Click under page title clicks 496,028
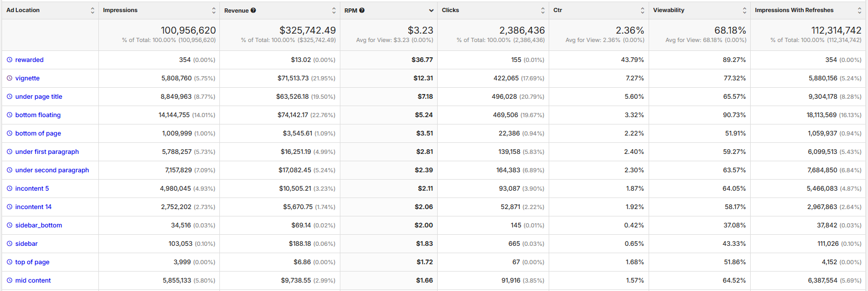The height and width of the screenshot is (291, 868). tap(504, 97)
